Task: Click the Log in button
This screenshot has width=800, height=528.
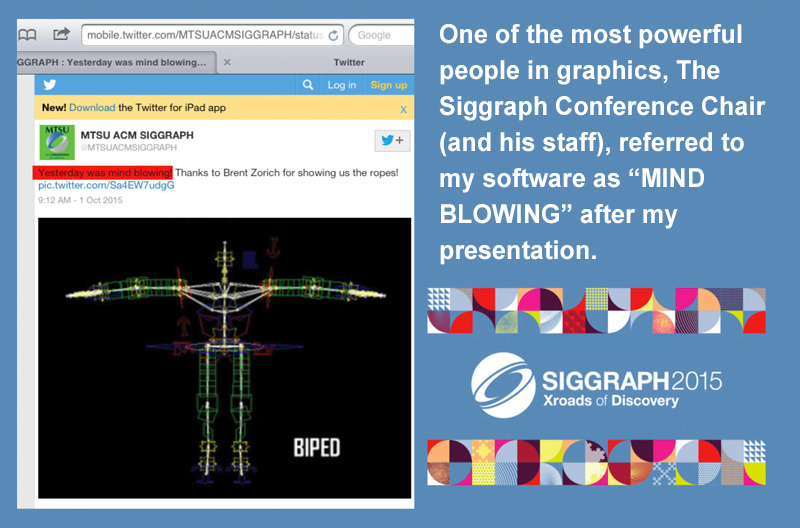Action: point(342,85)
